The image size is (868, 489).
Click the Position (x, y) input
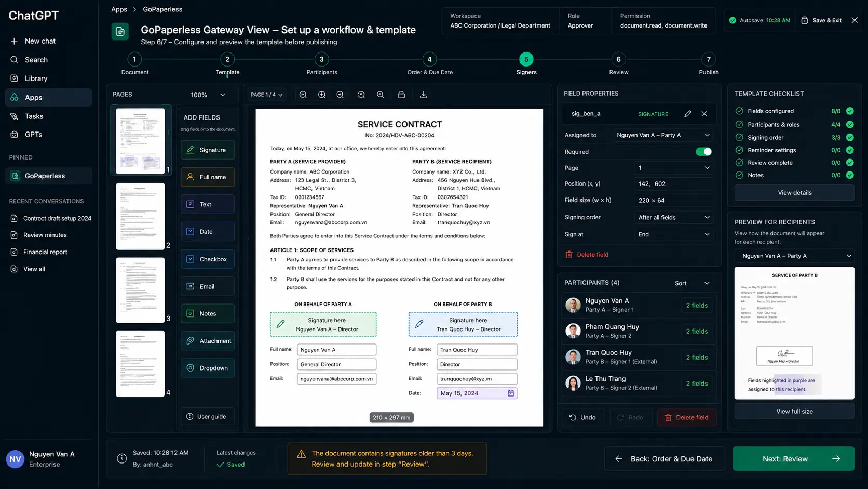click(x=674, y=184)
